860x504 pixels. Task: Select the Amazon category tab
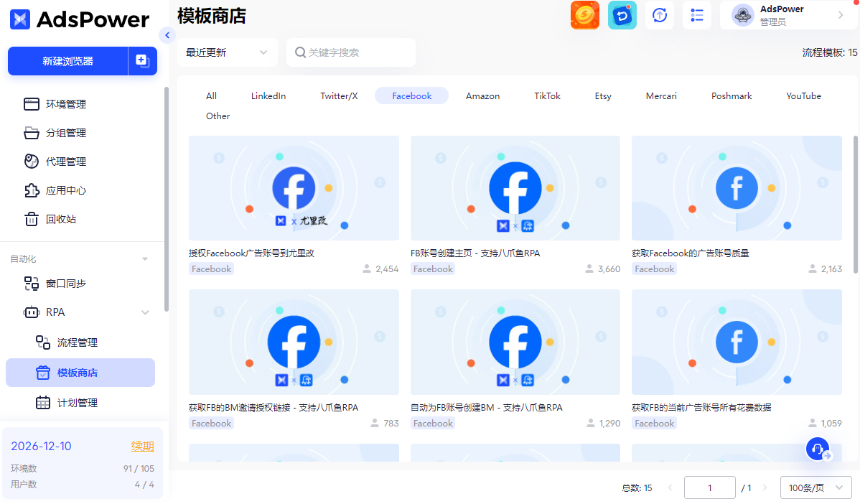click(482, 96)
